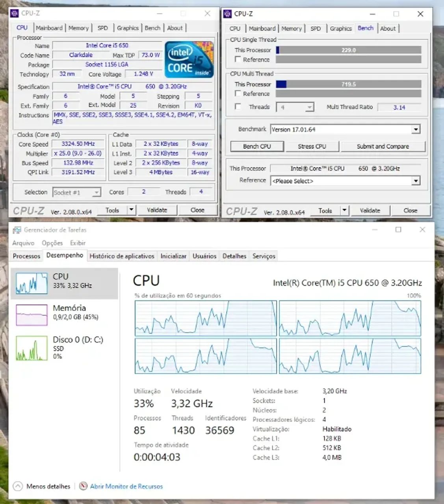The height and width of the screenshot is (504, 444).
Task: Open Graphics tab in CPU window
Action: [128, 28]
